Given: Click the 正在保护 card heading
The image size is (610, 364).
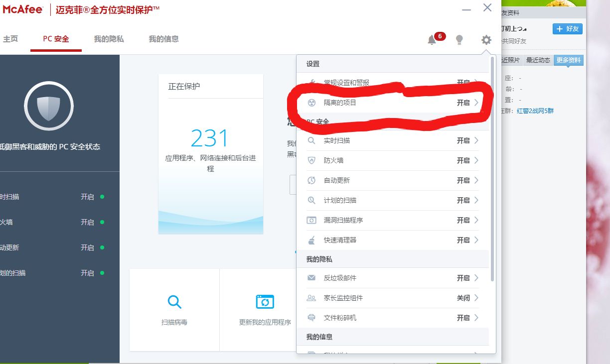Looking at the screenshot, I should 184,86.
